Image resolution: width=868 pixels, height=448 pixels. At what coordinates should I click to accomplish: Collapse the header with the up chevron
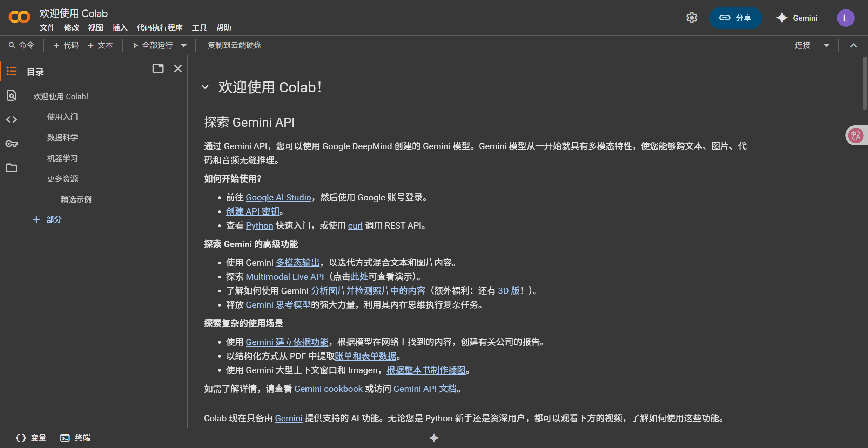click(x=854, y=45)
